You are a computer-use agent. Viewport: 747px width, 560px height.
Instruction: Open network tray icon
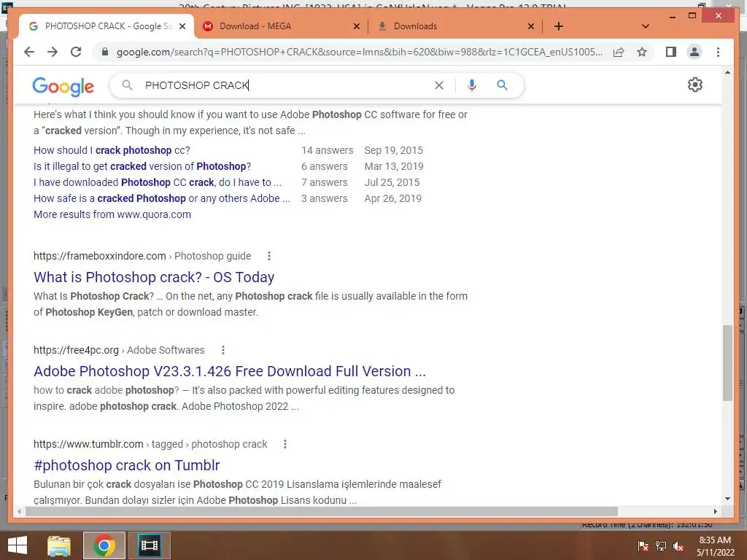click(661, 546)
